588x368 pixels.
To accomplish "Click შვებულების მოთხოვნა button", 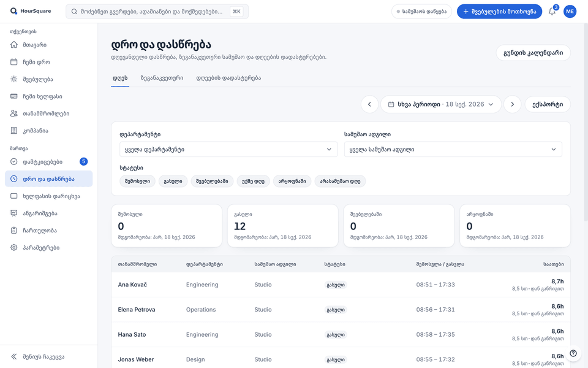I will click(x=499, y=11).
